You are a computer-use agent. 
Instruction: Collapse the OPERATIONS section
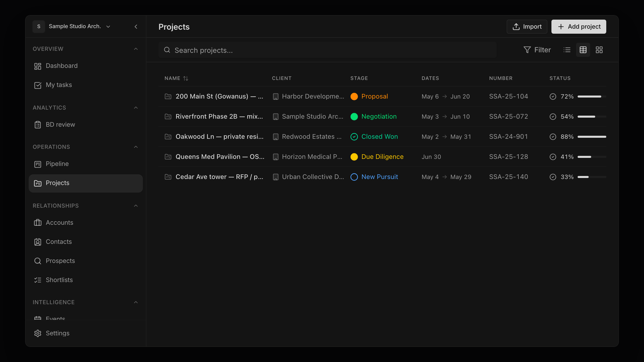[x=136, y=147]
